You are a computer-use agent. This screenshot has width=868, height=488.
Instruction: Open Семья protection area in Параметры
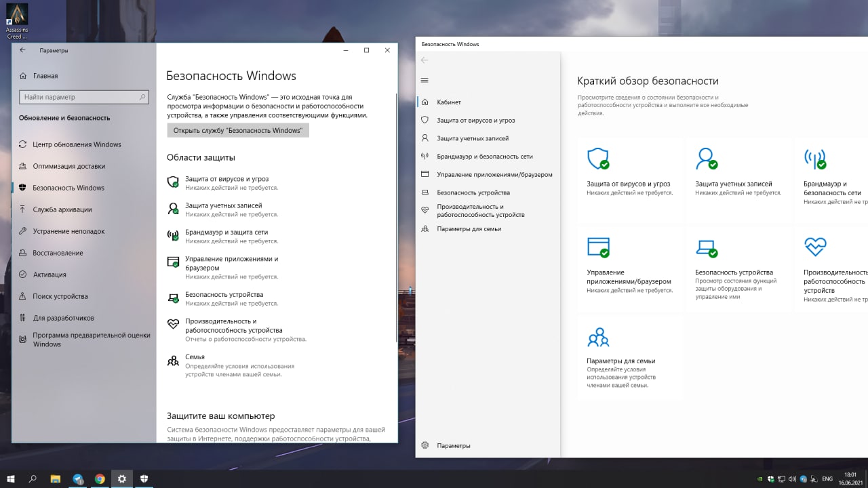click(232, 365)
